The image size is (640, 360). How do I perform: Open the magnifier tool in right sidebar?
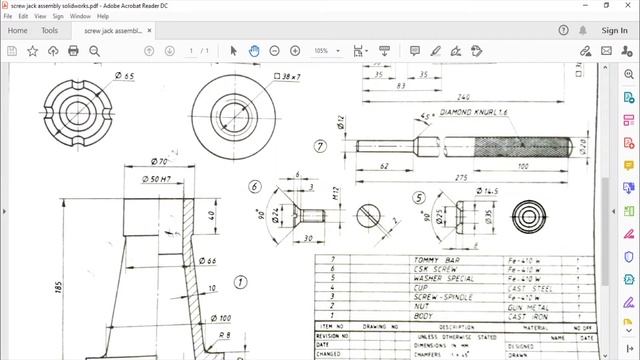coord(629,74)
